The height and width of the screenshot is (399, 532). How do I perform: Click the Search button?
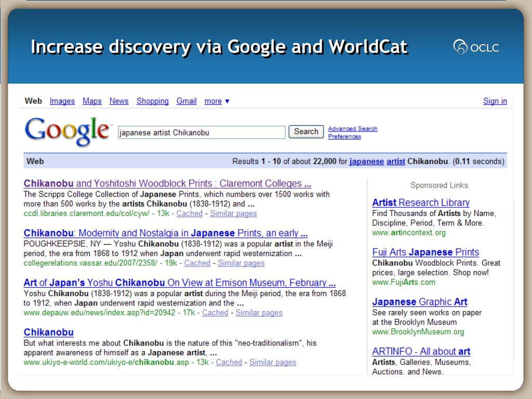coord(306,131)
